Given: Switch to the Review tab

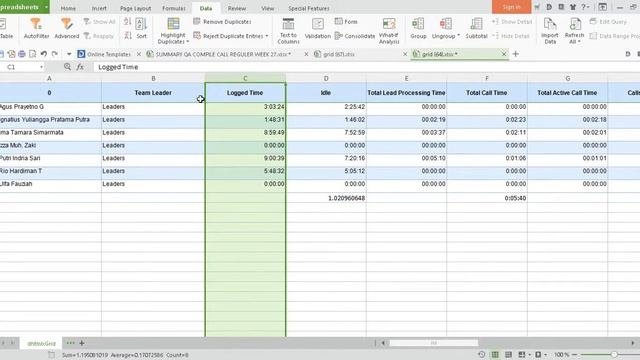Looking at the screenshot, I should coord(237,8).
